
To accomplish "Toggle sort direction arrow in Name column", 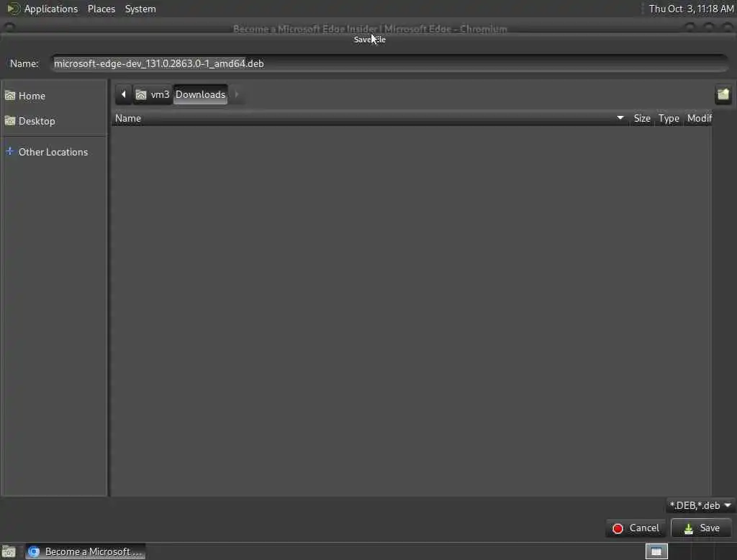I will (620, 118).
